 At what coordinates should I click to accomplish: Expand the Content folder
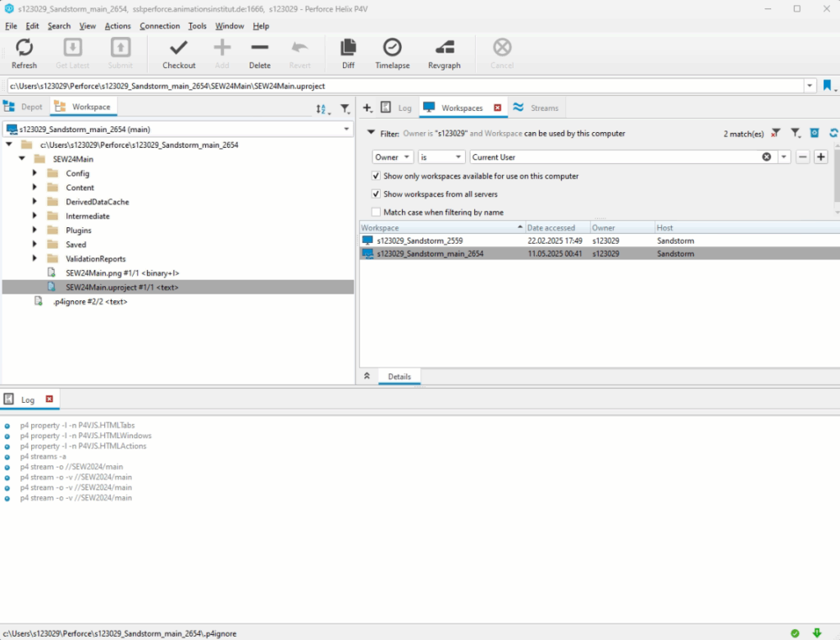[x=34, y=187]
